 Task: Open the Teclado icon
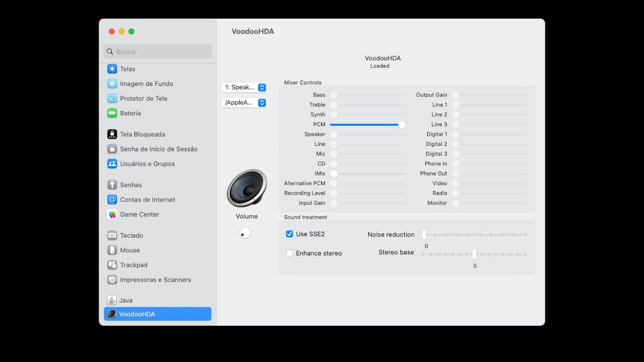pos(112,235)
